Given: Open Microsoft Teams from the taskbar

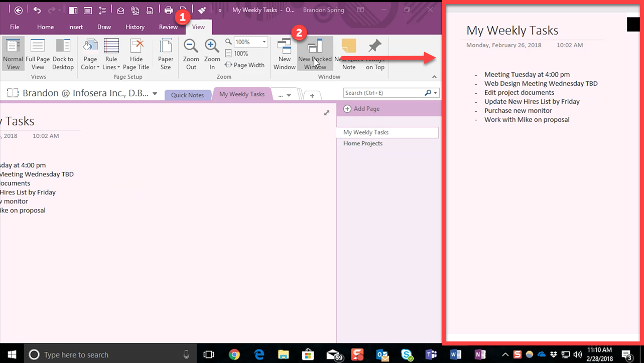Looking at the screenshot, I should coord(431,354).
